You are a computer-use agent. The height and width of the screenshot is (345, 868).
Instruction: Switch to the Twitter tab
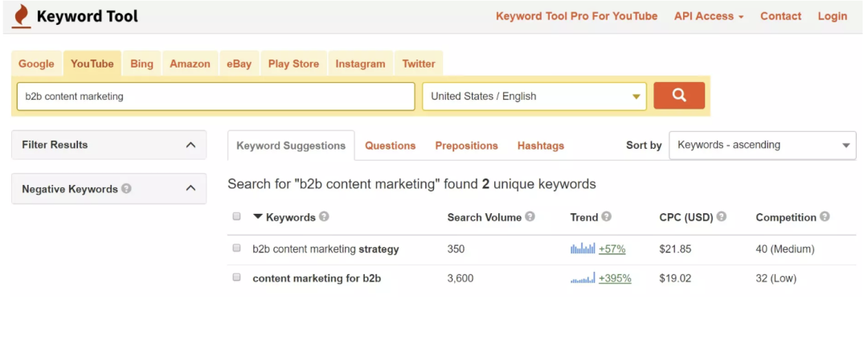[x=419, y=64]
